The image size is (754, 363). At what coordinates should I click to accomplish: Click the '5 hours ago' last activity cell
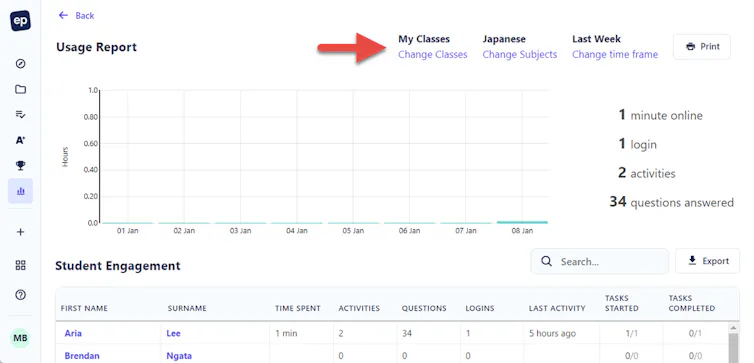coord(553,333)
